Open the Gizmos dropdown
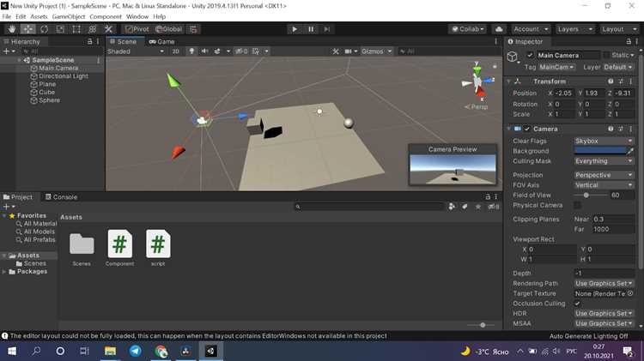Screen dimensions: 644x361 pyautogui.click(x=376, y=51)
